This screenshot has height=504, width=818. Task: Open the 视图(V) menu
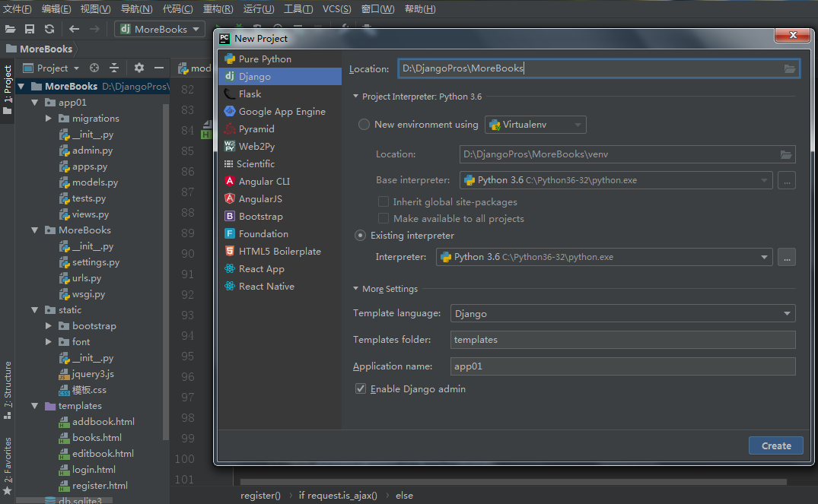tap(95, 9)
